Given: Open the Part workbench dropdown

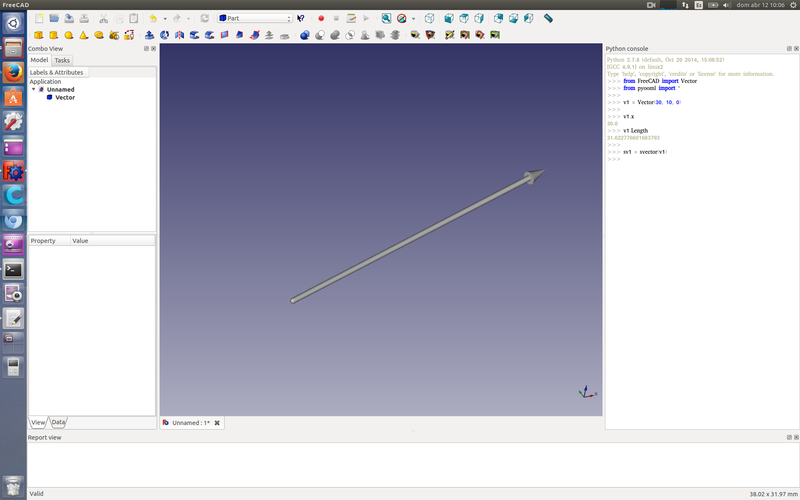Looking at the screenshot, I should pyautogui.click(x=255, y=18).
